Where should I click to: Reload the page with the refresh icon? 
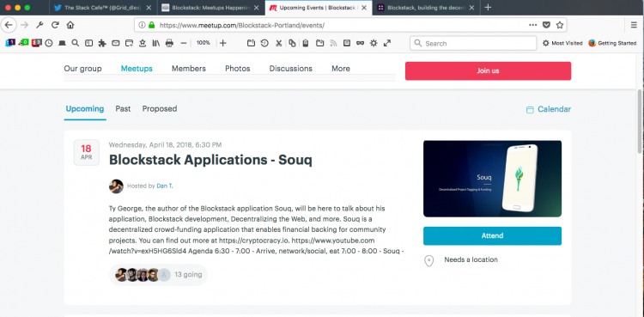point(55,25)
